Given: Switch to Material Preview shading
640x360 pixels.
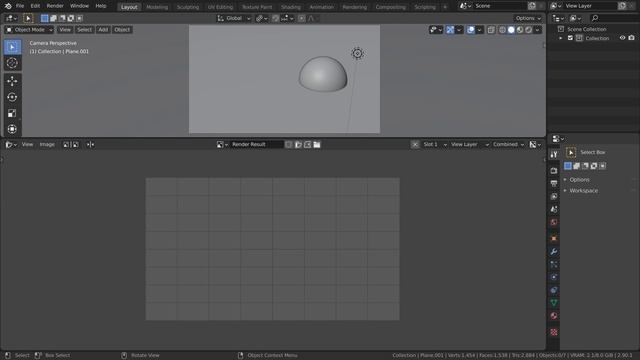Looking at the screenshot, I should 520,30.
